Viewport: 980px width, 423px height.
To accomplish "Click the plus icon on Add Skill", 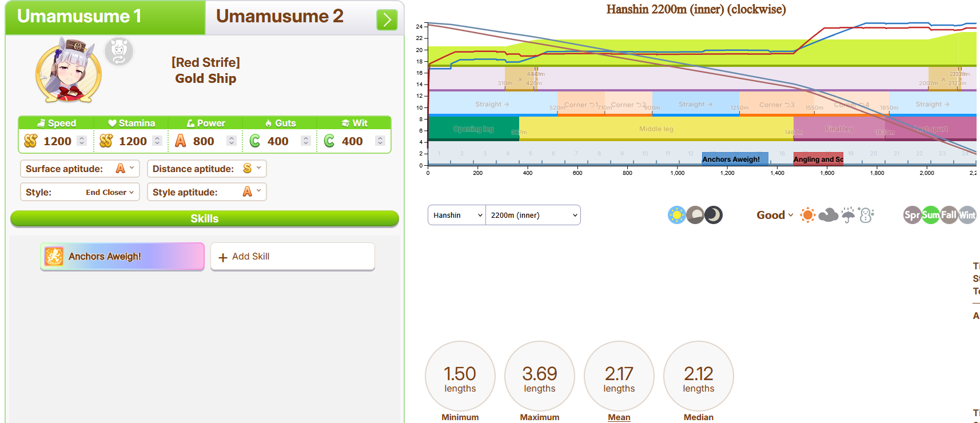I will tap(223, 257).
